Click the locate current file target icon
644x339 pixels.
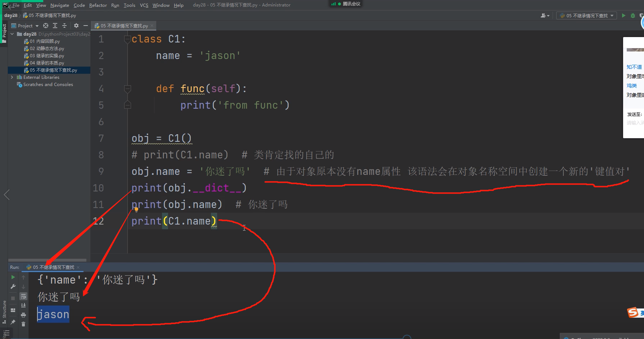[x=46, y=26]
